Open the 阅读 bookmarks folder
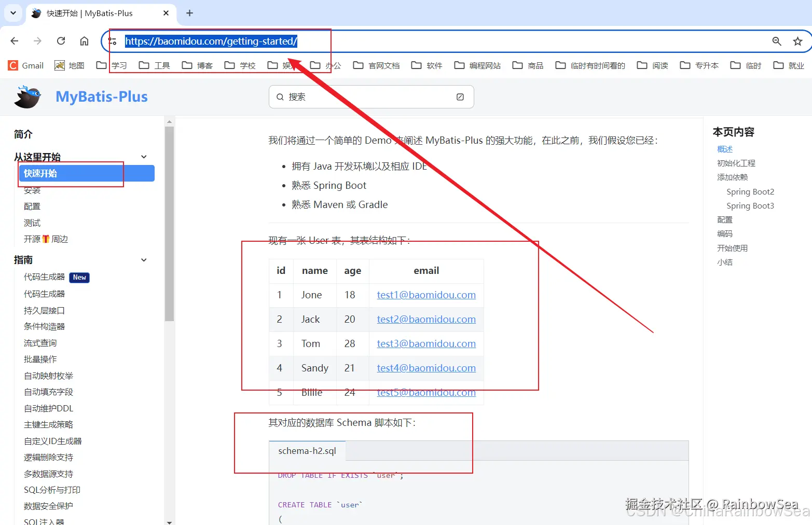The height and width of the screenshot is (525, 812). (653, 65)
